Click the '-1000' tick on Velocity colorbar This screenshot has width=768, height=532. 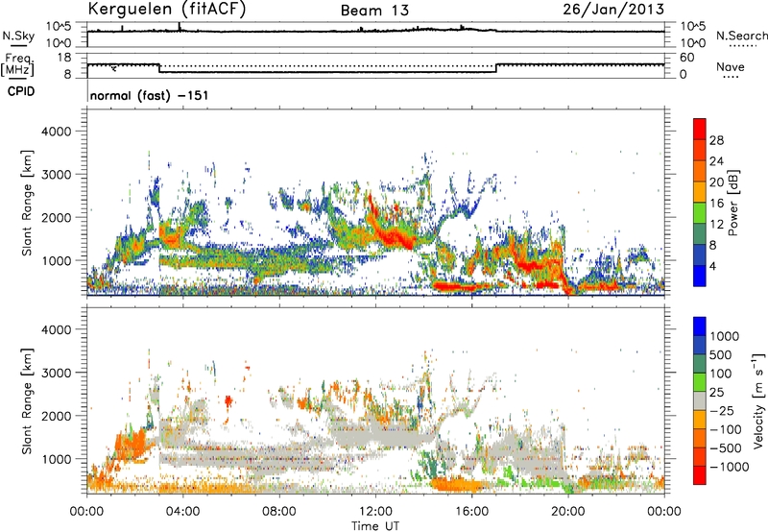pyautogui.click(x=730, y=467)
